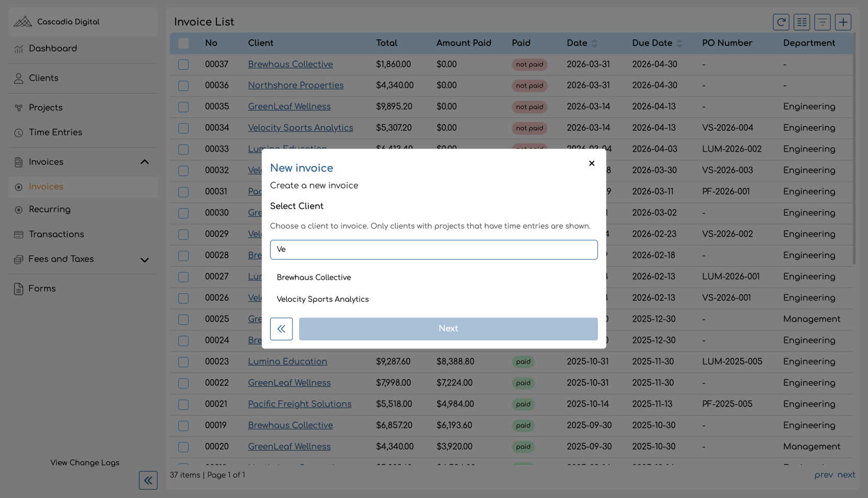Click the back double-chevron button in dialog
868x498 pixels.
point(281,329)
